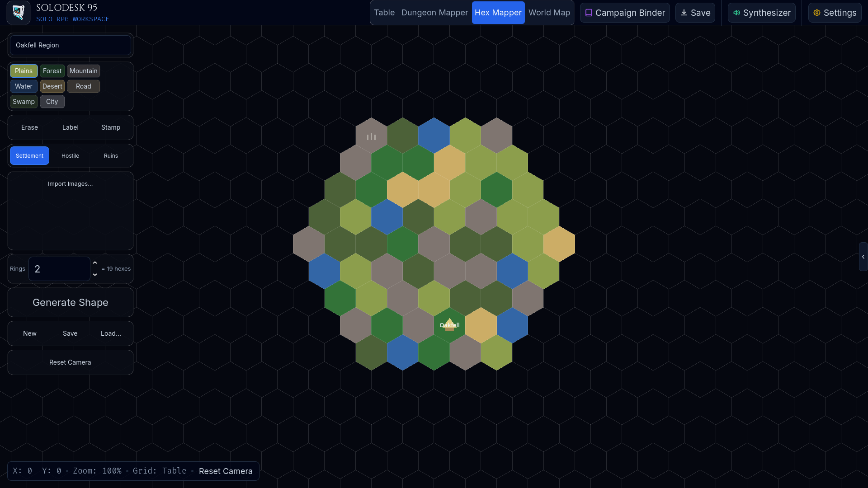This screenshot has height=488, width=868.
Task: Select the Plains terrain swatch
Action: [x=24, y=71]
